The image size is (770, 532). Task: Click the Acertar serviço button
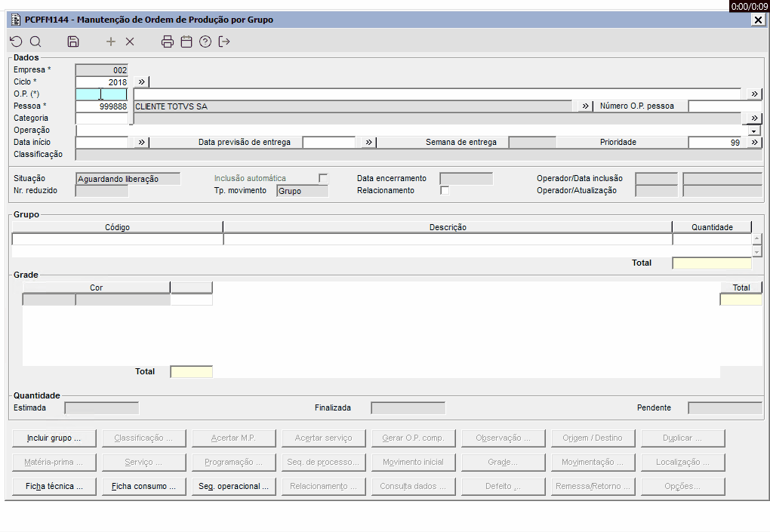(324, 438)
